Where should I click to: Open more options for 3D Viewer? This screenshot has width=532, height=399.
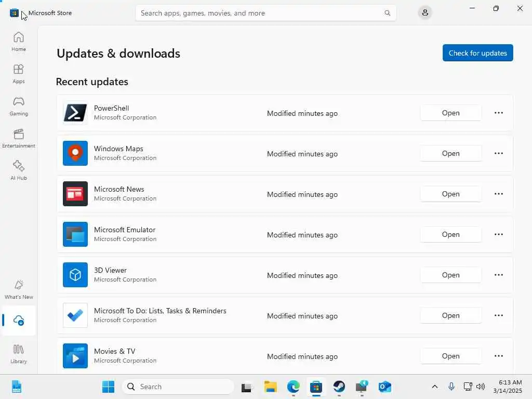click(498, 275)
